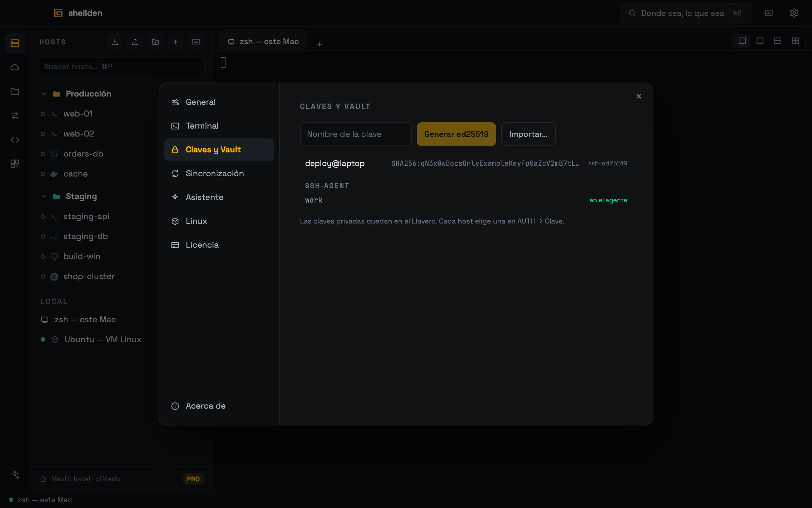812x508 pixels.
Task: Add a new tab with the plus button
Action: point(319,44)
